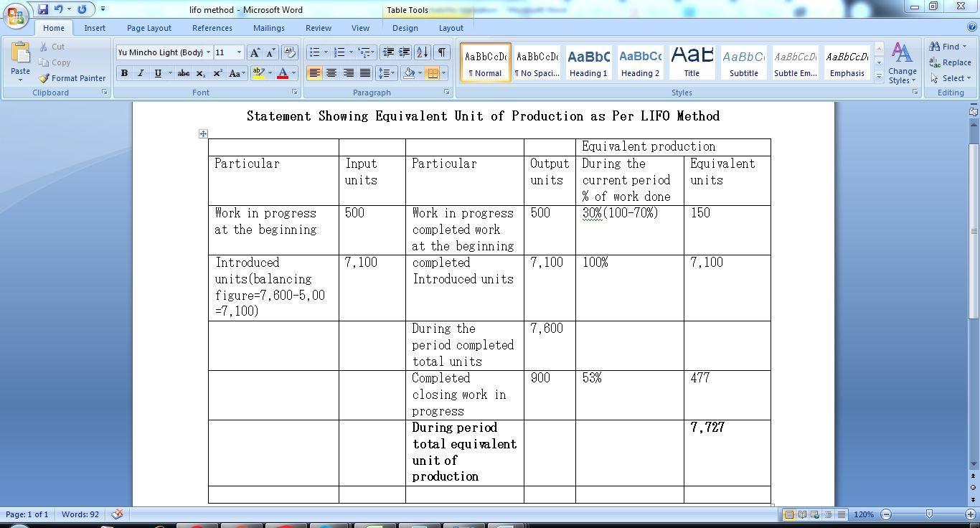Click the zoom slider handle
This screenshot has width=980, height=528.
tap(929, 514)
